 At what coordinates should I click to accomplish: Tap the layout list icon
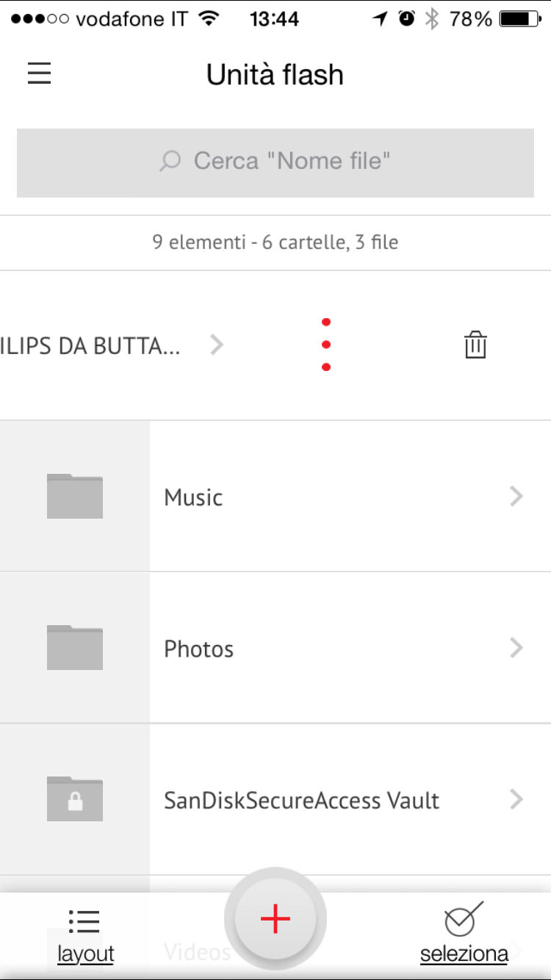point(85,921)
